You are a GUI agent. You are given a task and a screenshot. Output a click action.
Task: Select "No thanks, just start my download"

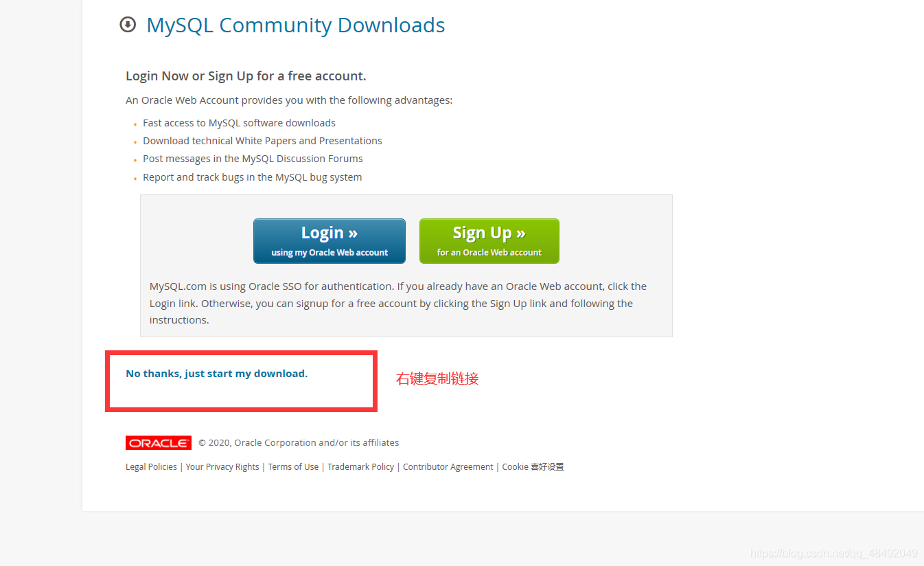[x=217, y=374]
